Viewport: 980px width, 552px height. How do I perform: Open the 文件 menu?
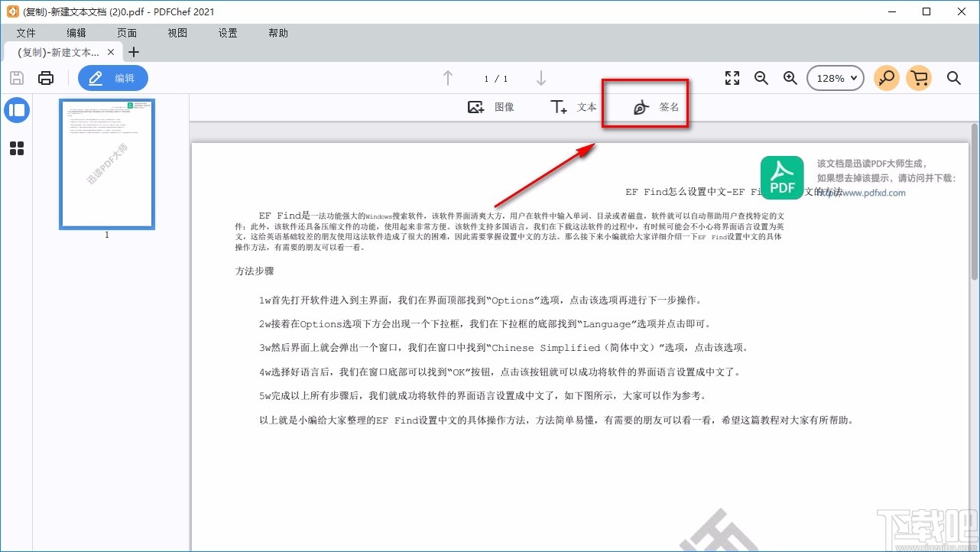click(x=25, y=33)
